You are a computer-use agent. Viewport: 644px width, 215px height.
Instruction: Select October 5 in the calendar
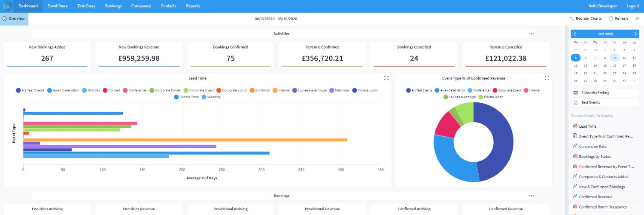coord(575,58)
